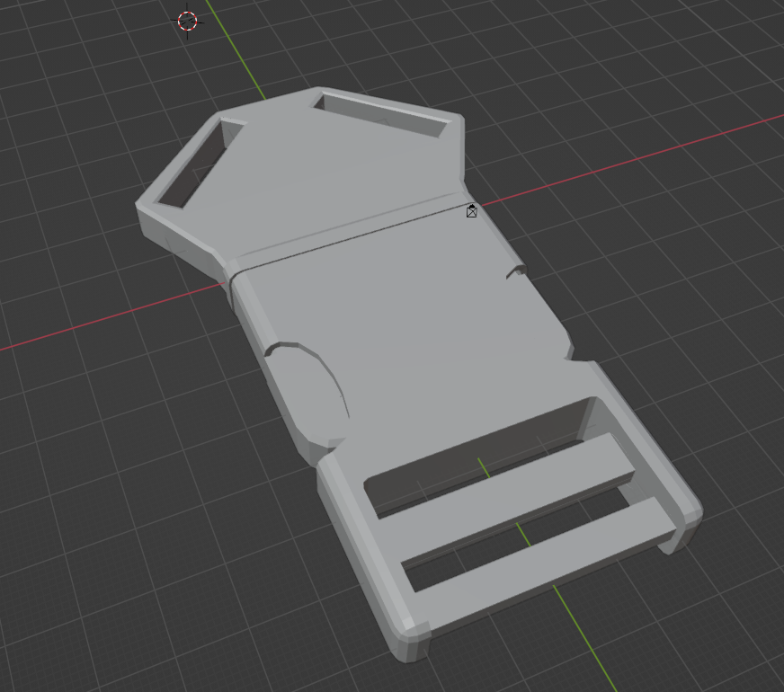This screenshot has width=784, height=692.
Task: Click the 3D cursor crosshair
Action: pyautogui.click(x=188, y=21)
